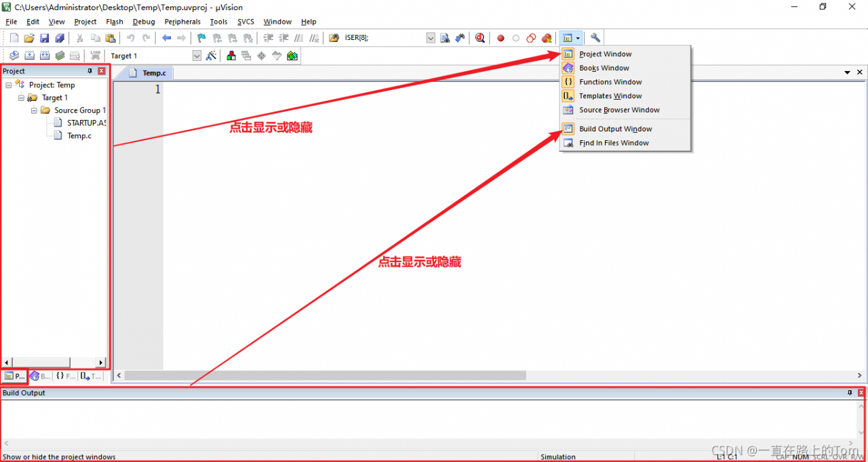Click inside the ISER[8]; find text field
868x462 pixels.
tap(384, 39)
